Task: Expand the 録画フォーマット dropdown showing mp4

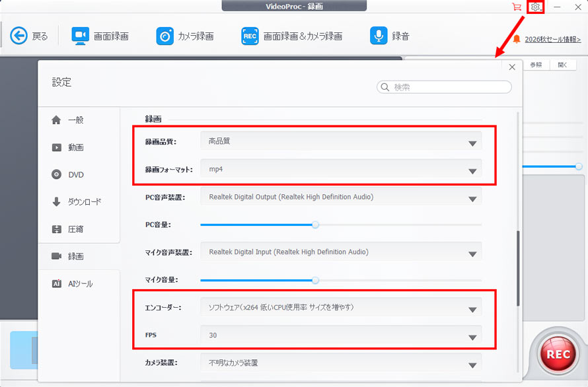Action: click(x=341, y=169)
